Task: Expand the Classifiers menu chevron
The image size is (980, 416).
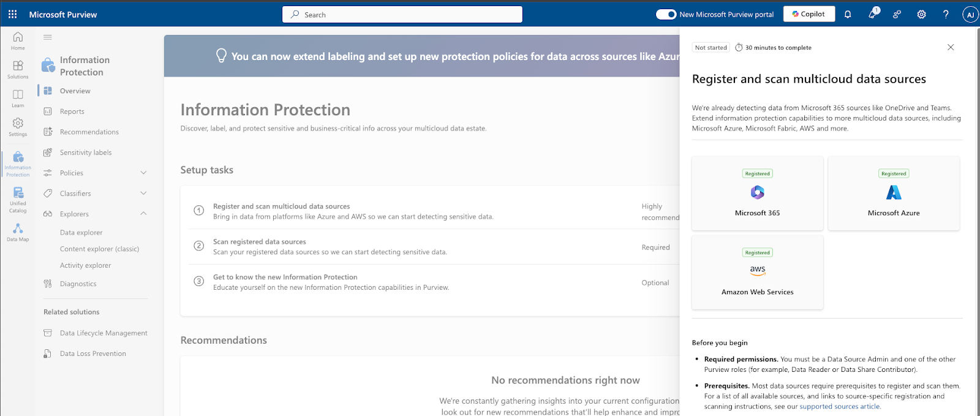Action: tap(143, 193)
